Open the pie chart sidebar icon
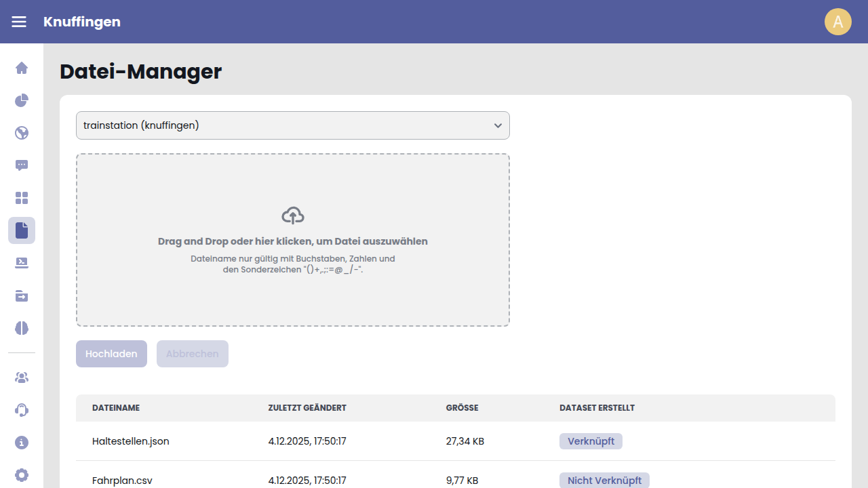Viewport: 868px width, 488px height. click(x=22, y=100)
